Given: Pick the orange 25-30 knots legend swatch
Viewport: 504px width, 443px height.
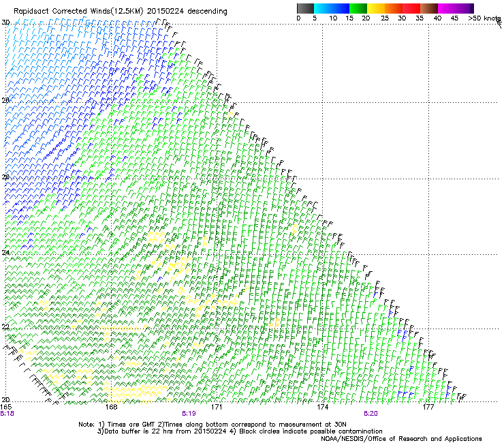Looking at the screenshot, I should pyautogui.click(x=394, y=9).
